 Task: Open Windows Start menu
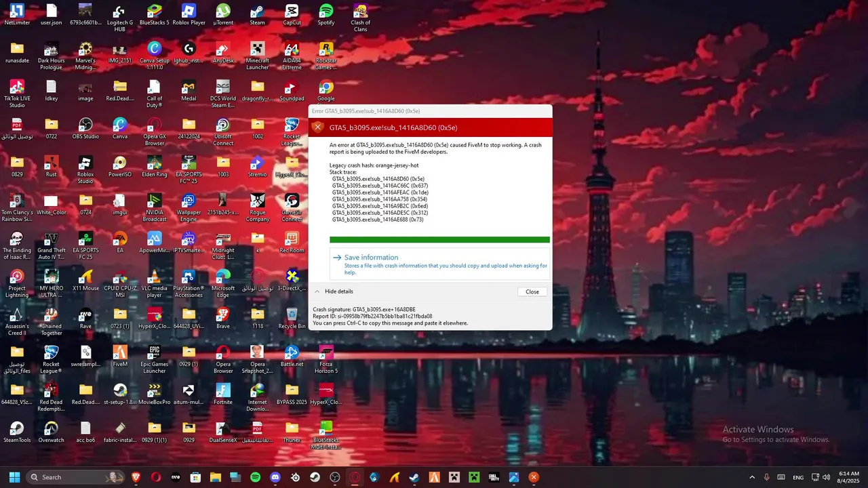click(x=14, y=477)
